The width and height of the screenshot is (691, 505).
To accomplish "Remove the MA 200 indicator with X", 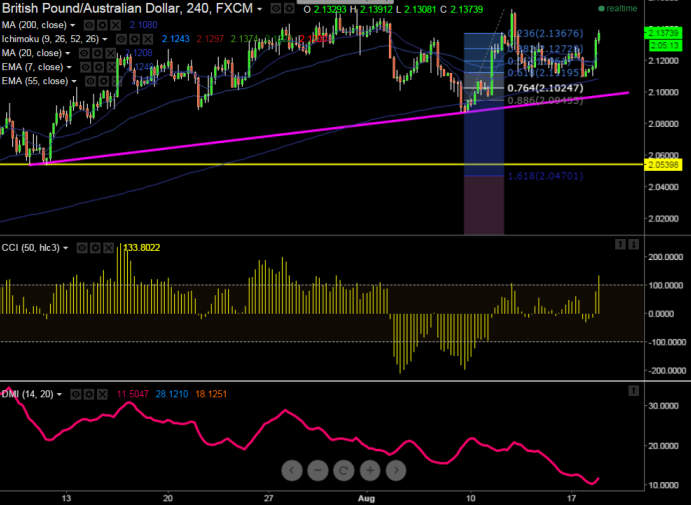I will [x=115, y=25].
